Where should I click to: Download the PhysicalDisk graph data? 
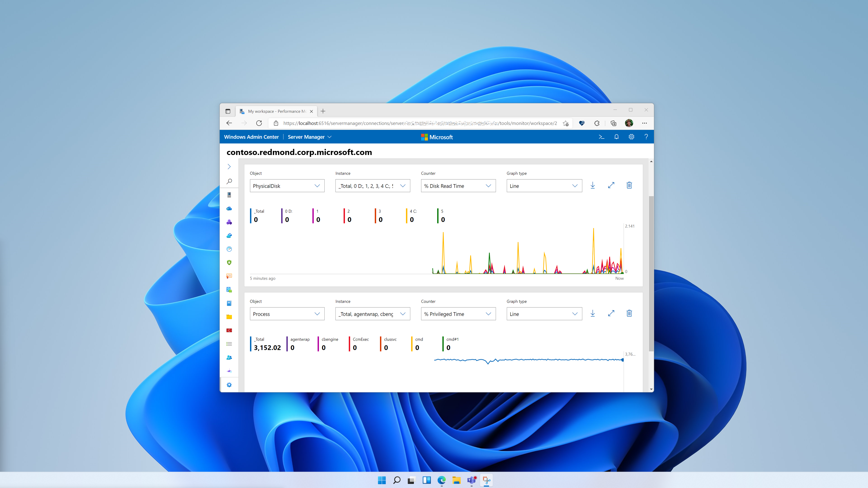[x=593, y=185]
